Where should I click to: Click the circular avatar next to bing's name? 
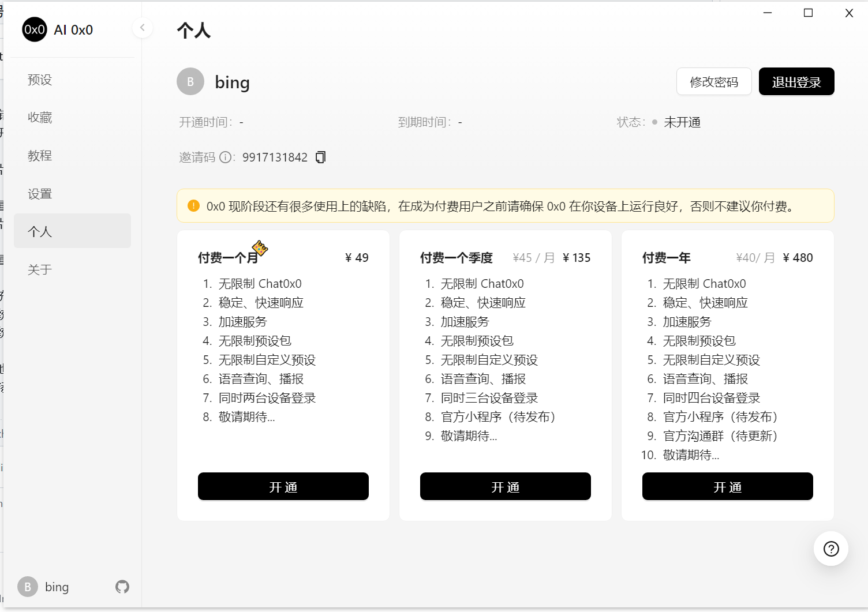point(190,82)
